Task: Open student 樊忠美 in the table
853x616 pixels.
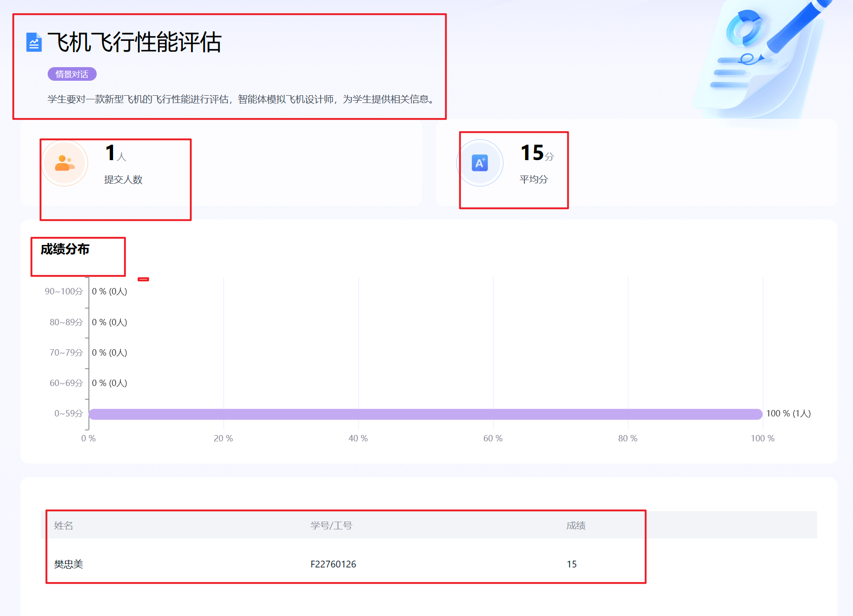Action: click(x=69, y=564)
